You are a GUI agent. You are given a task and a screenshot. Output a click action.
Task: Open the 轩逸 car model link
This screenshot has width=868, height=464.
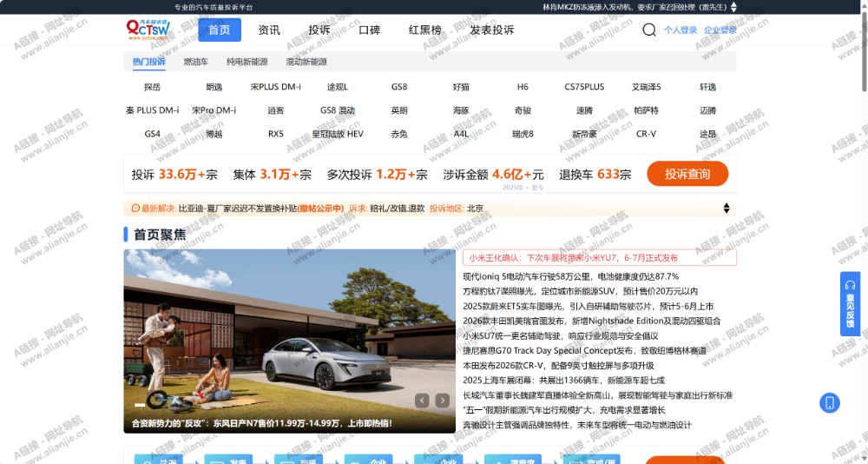[x=708, y=87]
